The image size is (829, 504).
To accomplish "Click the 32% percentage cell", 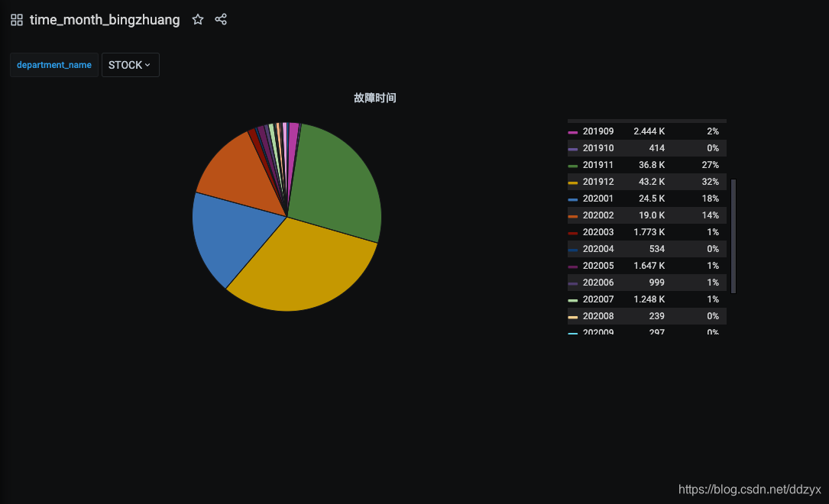I will click(x=710, y=182).
